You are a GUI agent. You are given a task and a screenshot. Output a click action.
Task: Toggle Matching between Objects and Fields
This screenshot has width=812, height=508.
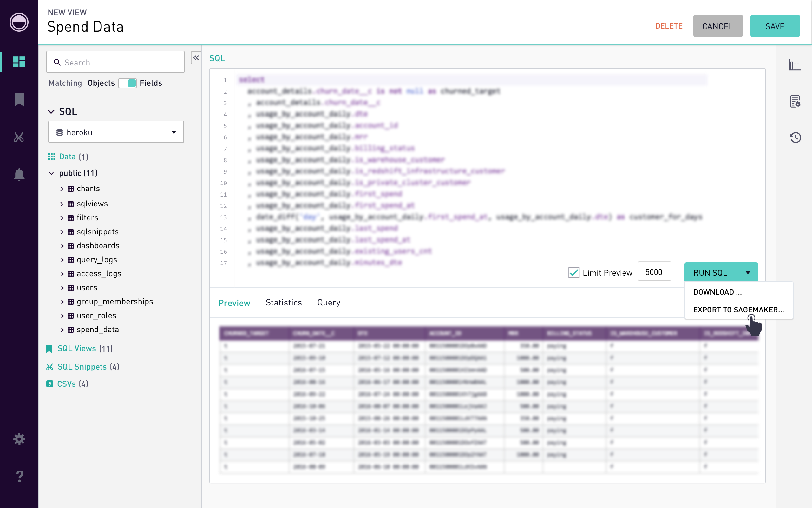(x=128, y=83)
